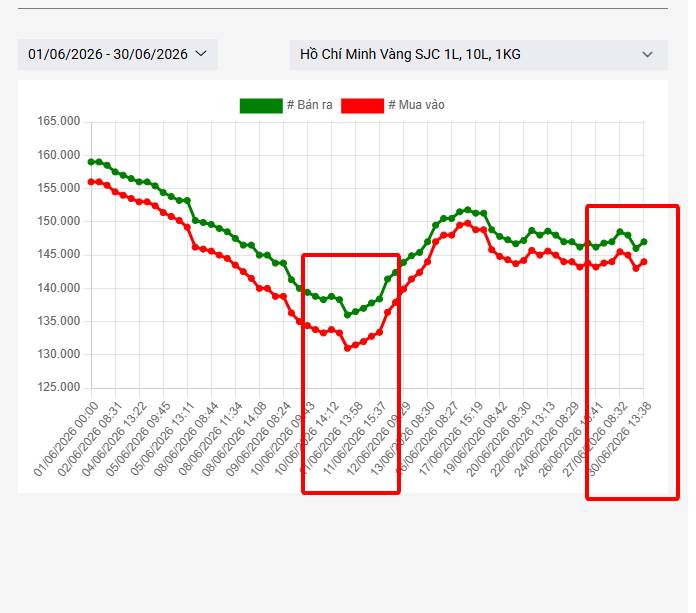Click y-axis label 130.000

(59, 354)
